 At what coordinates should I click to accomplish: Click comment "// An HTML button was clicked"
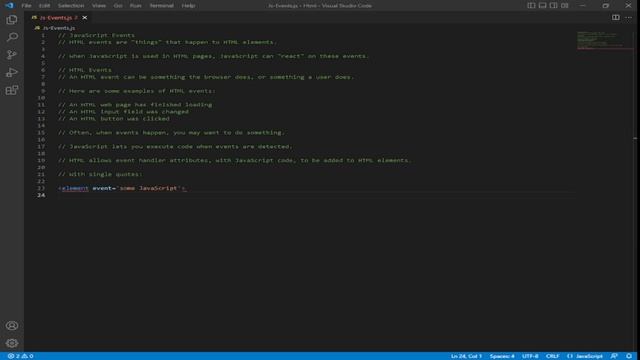click(x=113, y=118)
